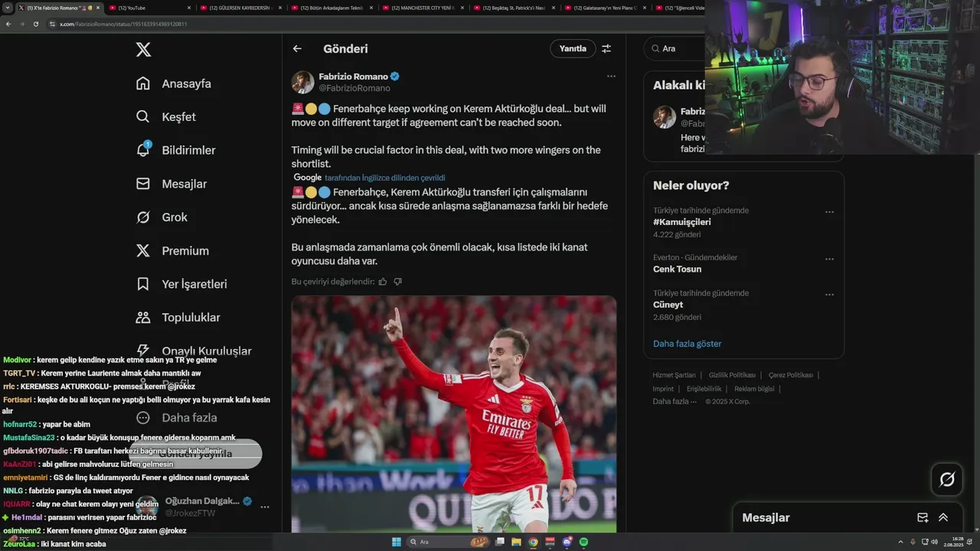980x551 pixels.
Task: Open options for #Kamuişçileri trend
Action: point(829,212)
